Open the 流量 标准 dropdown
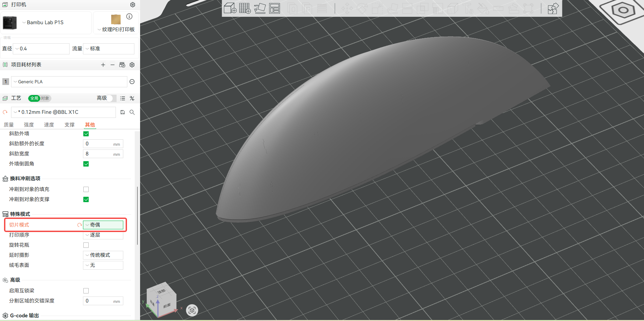Viewport: 644px width, 321px height. click(109, 49)
